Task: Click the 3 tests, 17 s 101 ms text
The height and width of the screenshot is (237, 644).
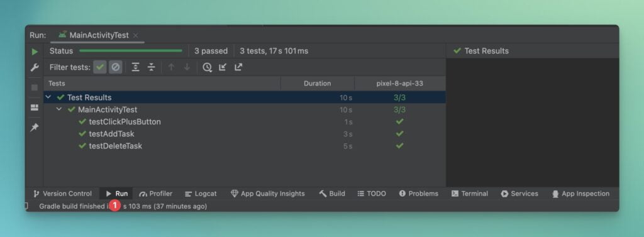Action: point(274,51)
